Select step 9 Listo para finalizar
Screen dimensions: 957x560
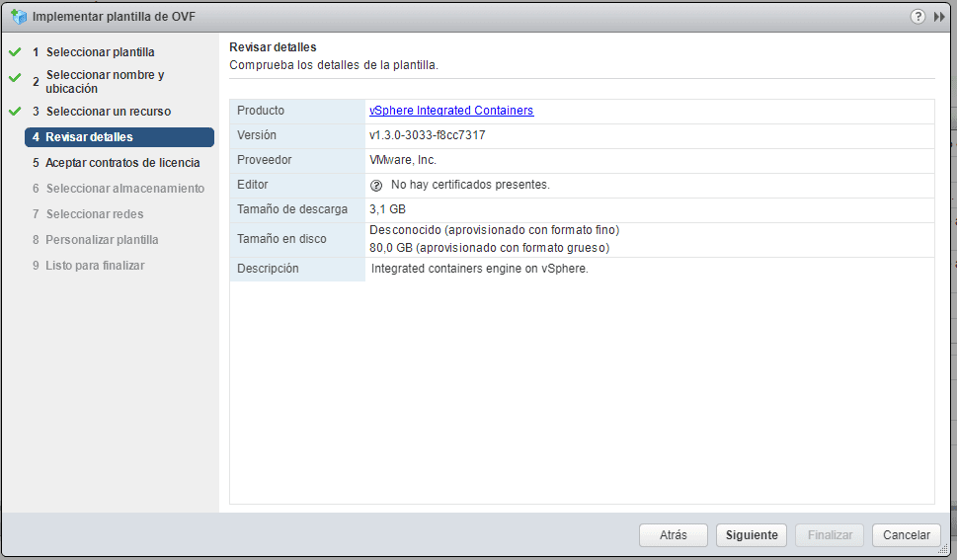[x=89, y=265]
